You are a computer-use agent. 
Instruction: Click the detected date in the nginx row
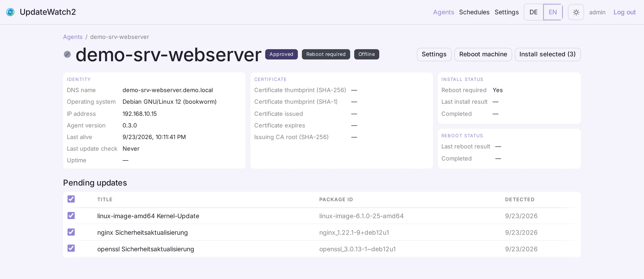coord(521,232)
